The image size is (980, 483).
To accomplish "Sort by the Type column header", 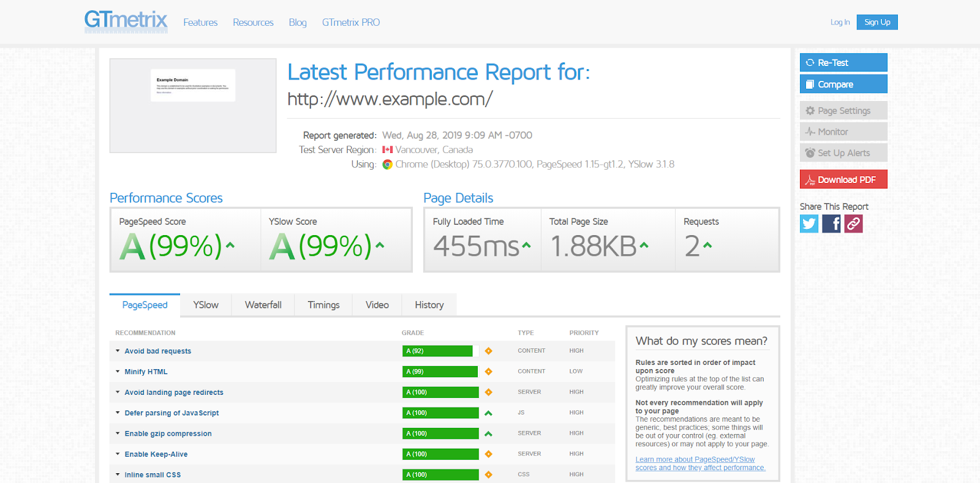I will pos(526,333).
